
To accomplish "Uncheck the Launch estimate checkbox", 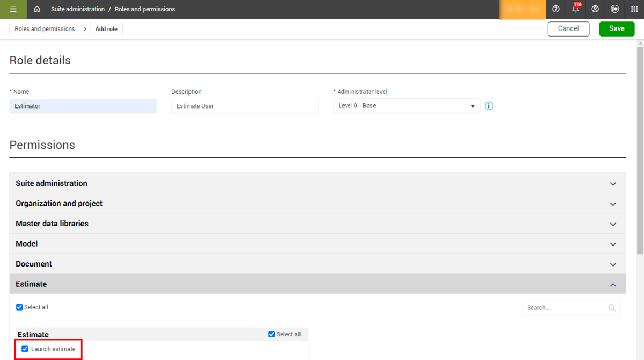I will coord(25,349).
